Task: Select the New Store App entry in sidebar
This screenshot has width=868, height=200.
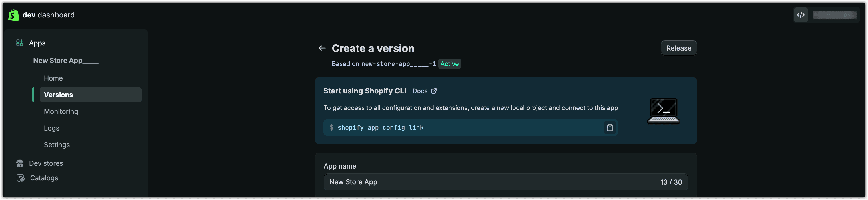Action: pos(66,61)
